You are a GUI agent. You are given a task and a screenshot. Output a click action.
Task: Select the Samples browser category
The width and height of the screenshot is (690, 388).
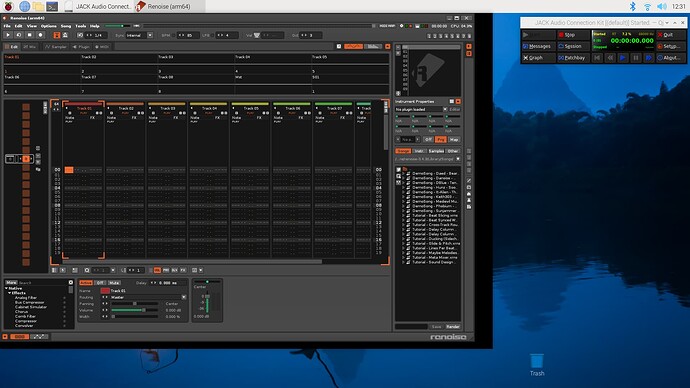pyautogui.click(x=436, y=151)
